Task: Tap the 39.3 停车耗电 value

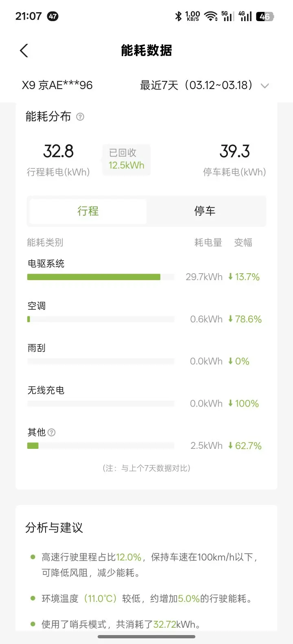Action: pos(234,152)
